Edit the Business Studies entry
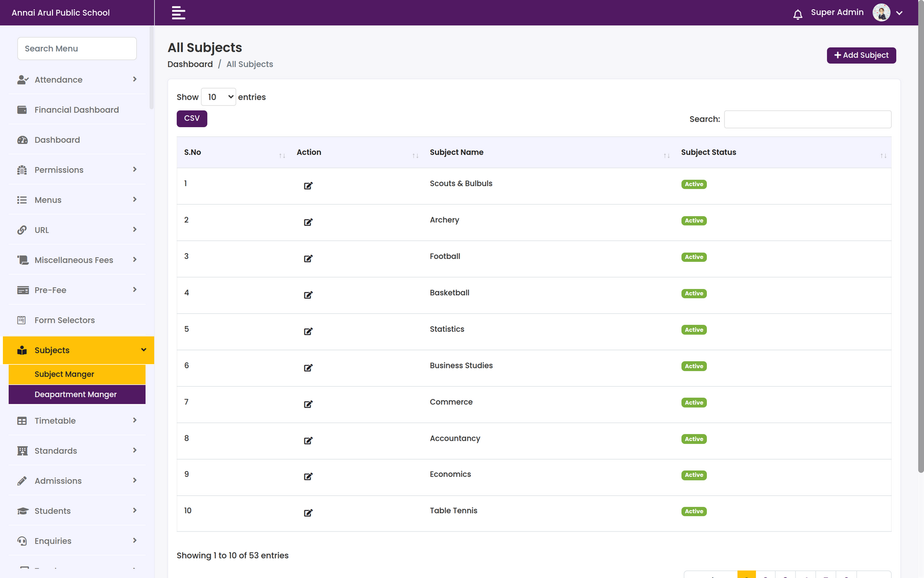 308,368
